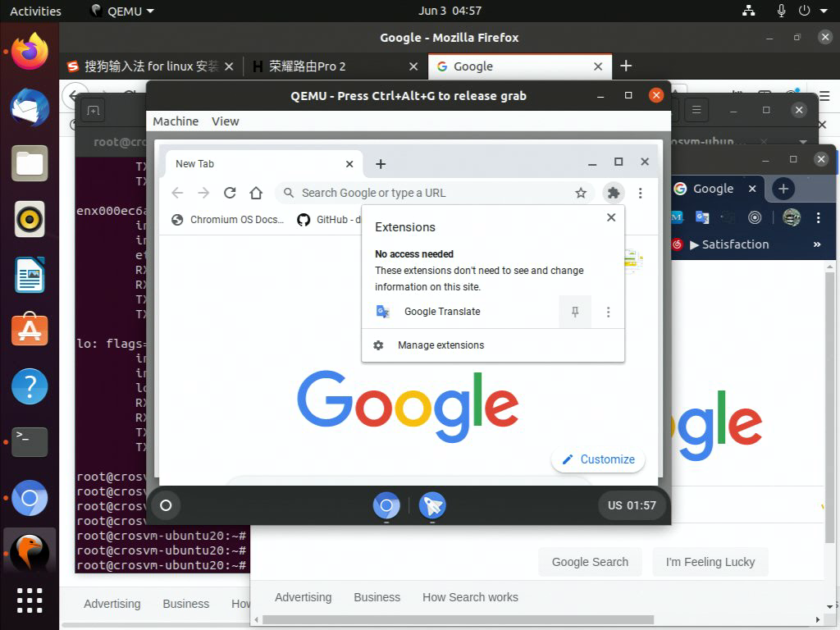The height and width of the screenshot is (630, 840).
Task: Click the network icon in the top bar
Action: [748, 11]
